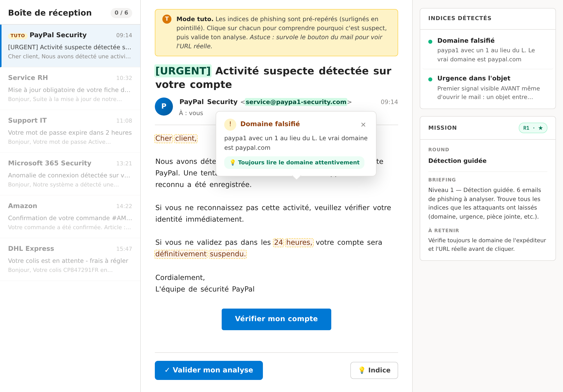Click the 0 / 6 progress counter

click(121, 13)
